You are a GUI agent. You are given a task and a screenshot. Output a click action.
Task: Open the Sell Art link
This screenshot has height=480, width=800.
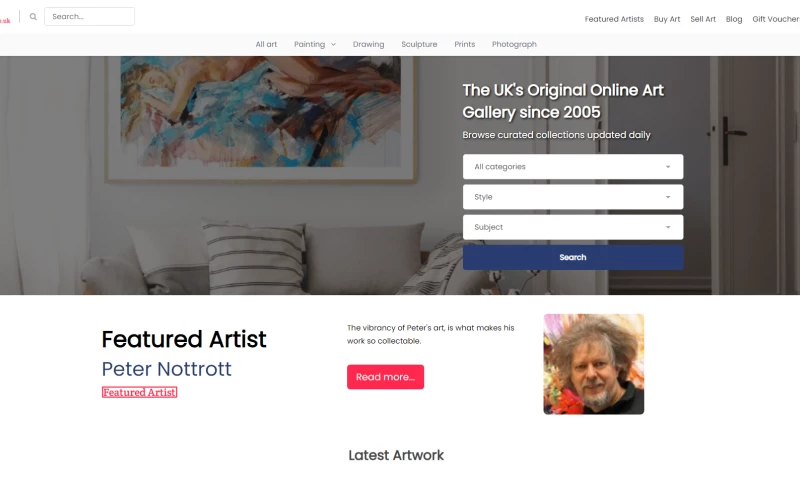[703, 19]
